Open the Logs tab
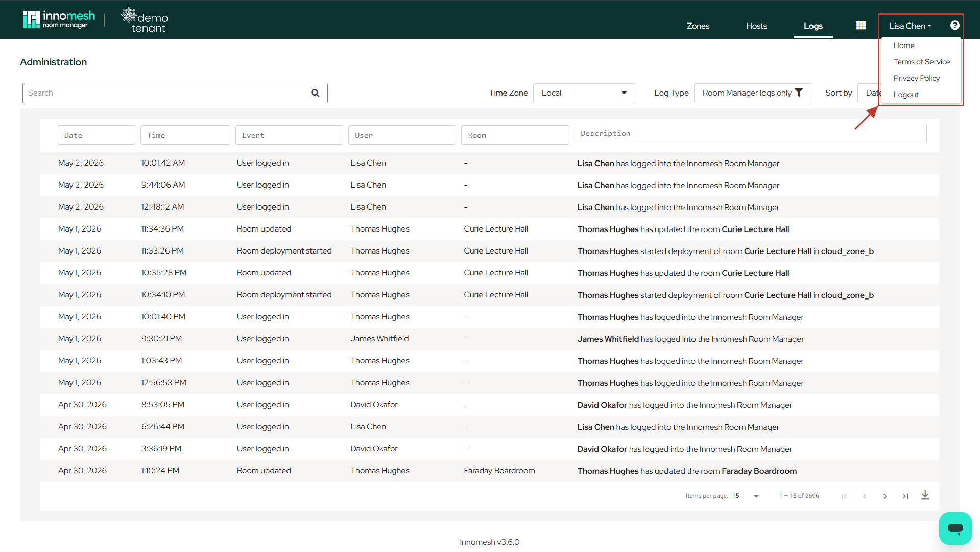980x552 pixels. click(813, 26)
